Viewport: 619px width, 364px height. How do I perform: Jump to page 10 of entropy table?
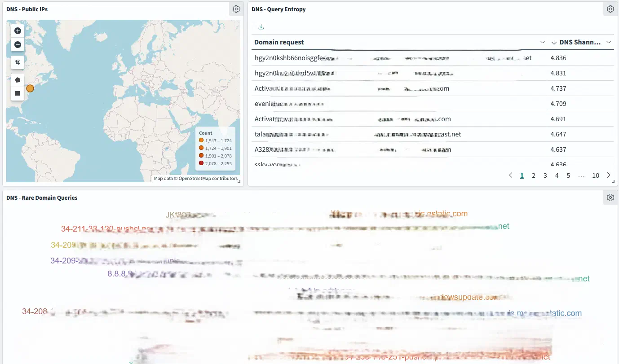tap(596, 175)
